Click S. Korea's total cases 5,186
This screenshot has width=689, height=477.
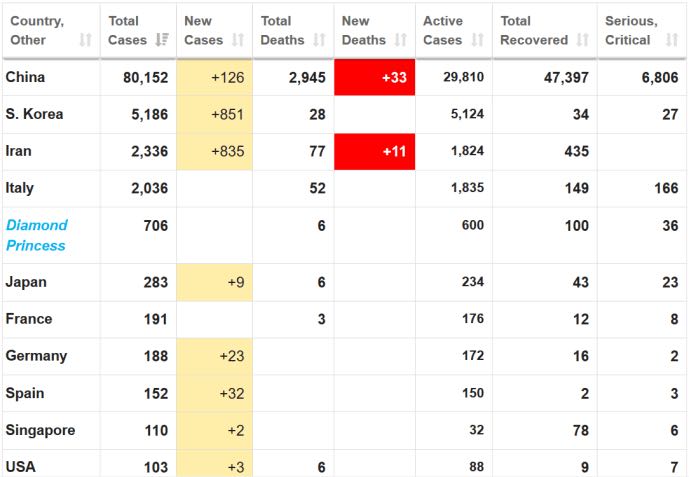tap(149, 115)
